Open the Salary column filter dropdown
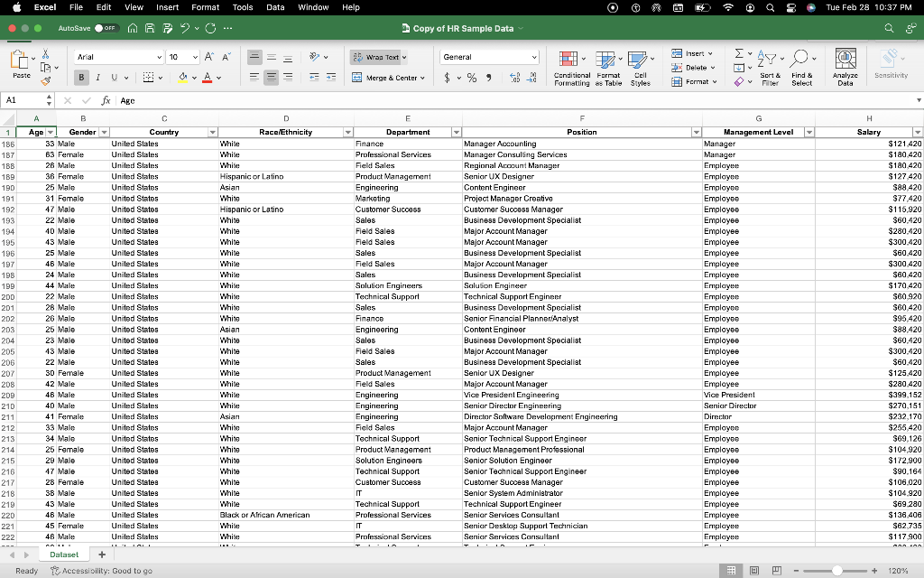This screenshot has height=578, width=924. coord(918,131)
